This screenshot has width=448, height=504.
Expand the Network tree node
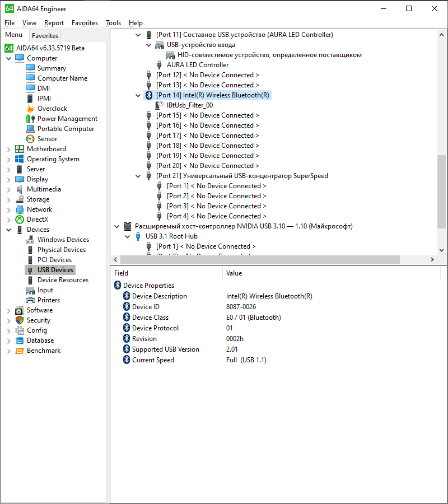pyautogui.click(x=8, y=209)
